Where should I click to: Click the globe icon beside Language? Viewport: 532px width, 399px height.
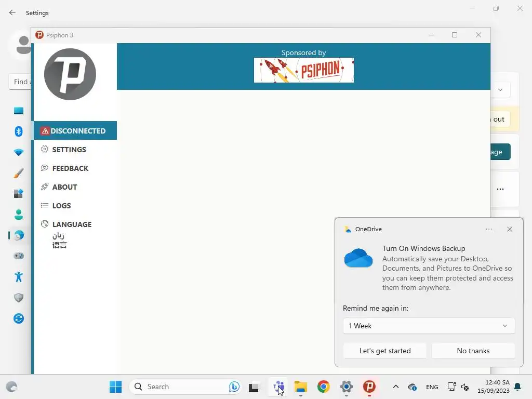tap(45, 224)
